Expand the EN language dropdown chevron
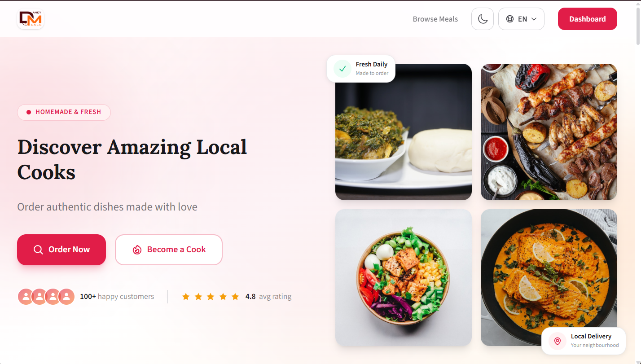Screen dimensions: 641x364 534,19
